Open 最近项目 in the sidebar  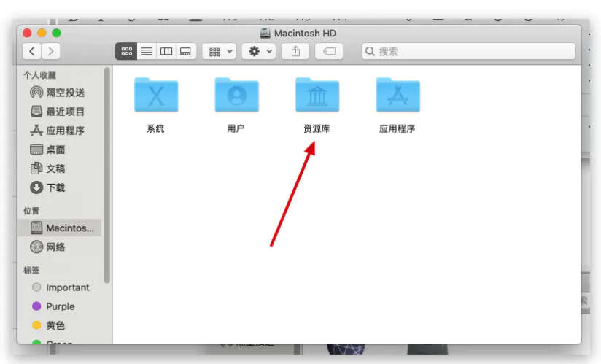click(59, 112)
